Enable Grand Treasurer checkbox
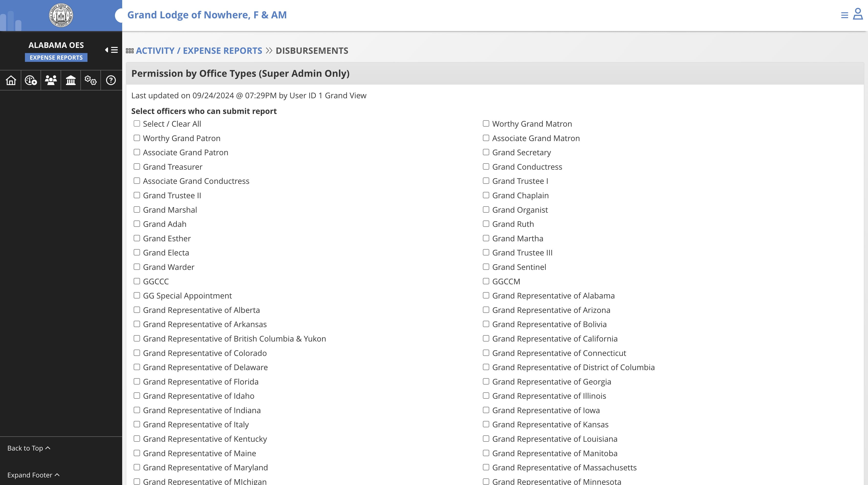Viewport: 868px width, 485px height. [137, 167]
